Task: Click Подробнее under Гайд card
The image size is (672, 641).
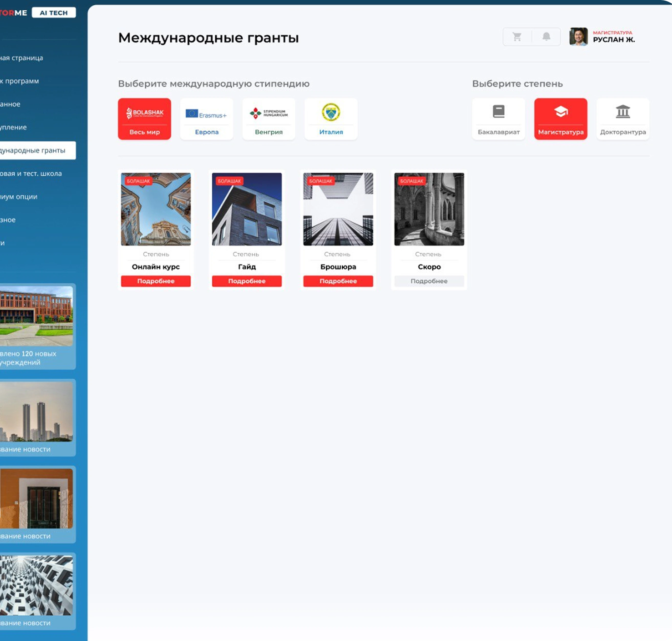Action: 247,281
